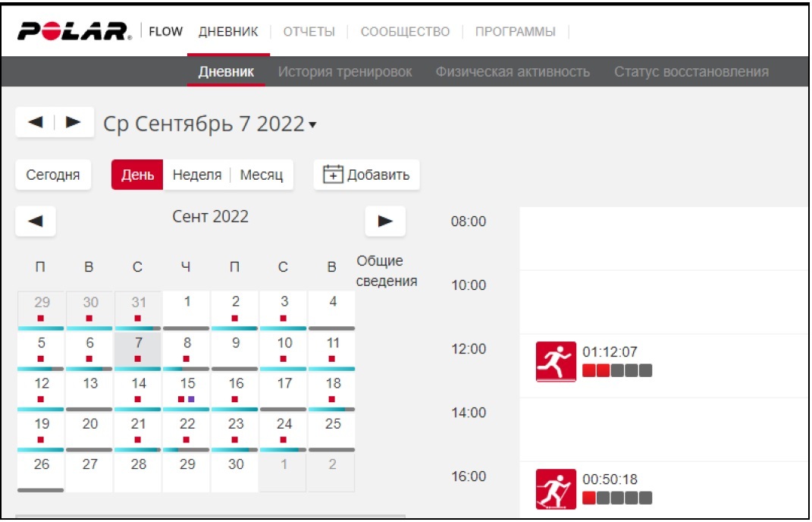Show next month in mini calendar
Image resolution: width=812 pixels, height=522 pixels.
coord(385,222)
